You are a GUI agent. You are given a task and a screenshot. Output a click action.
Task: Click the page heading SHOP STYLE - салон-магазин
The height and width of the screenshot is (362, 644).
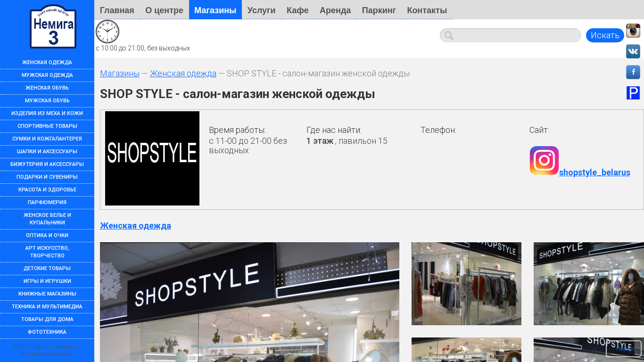click(237, 94)
